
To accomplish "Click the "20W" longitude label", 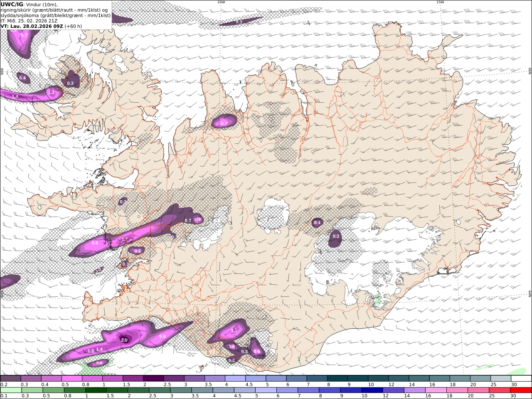I will click(x=221, y=2).
